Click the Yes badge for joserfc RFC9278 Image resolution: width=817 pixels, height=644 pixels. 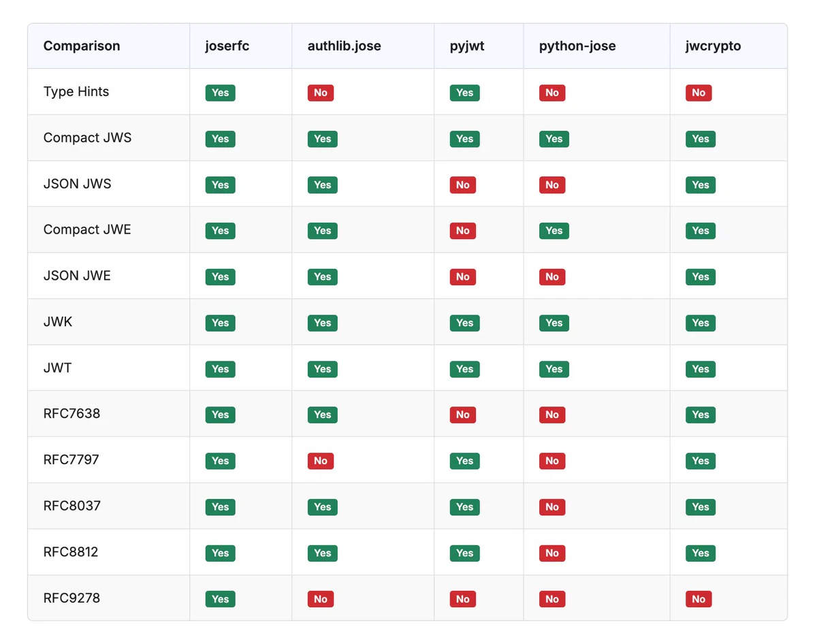pyautogui.click(x=221, y=599)
